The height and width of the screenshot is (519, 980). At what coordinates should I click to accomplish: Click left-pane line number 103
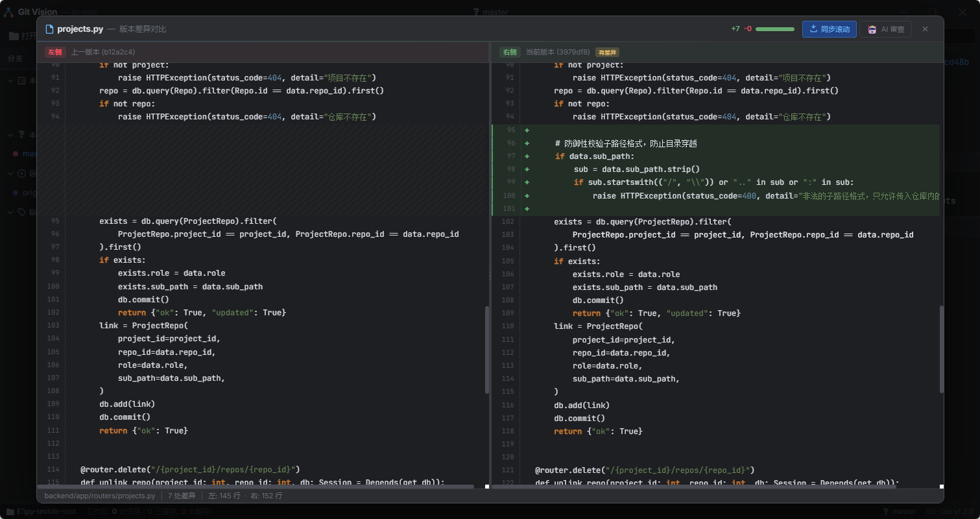click(54, 325)
